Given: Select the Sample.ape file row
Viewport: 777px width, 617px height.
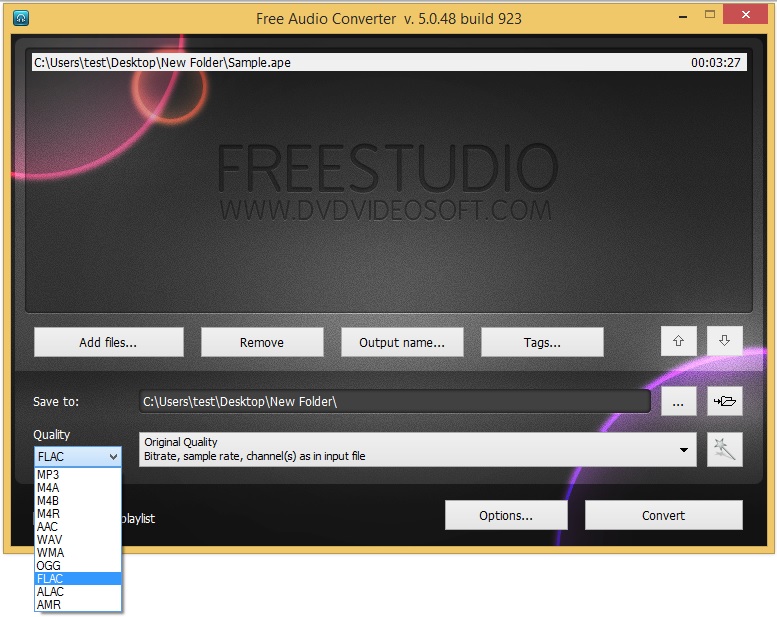Looking at the screenshot, I should point(389,62).
